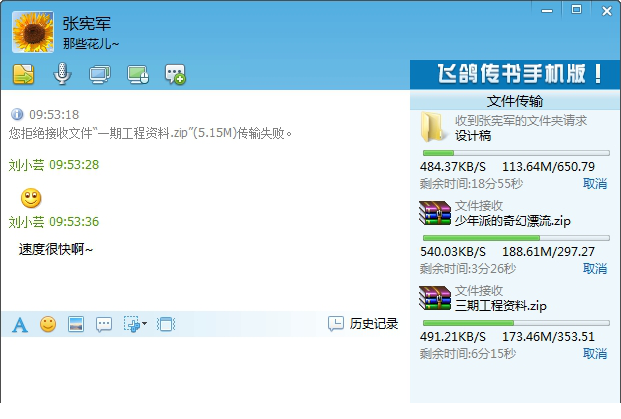Screen dimensions: 621x419
Task: Click file name 少年派的奇幻漂流.zip
Action: click(x=512, y=221)
